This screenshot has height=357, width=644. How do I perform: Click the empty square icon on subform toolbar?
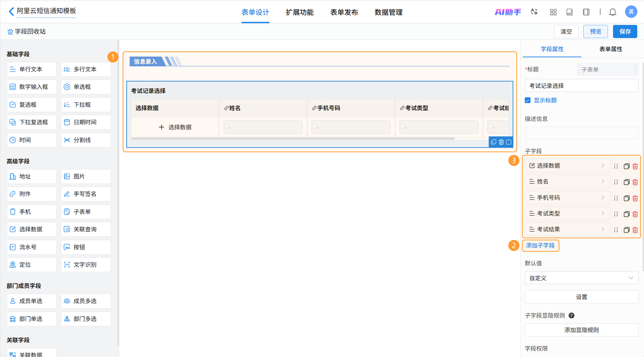click(x=509, y=142)
